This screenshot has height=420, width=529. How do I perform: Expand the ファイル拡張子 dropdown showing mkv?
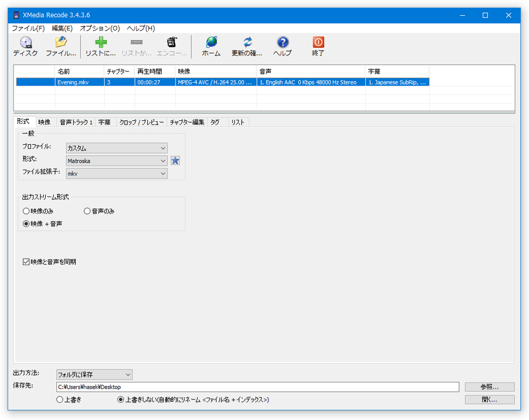(x=117, y=174)
